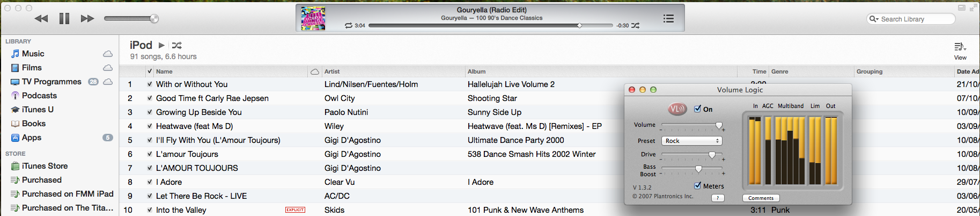Click the help question mark button
This screenshot has width=980, height=216.
(x=718, y=198)
